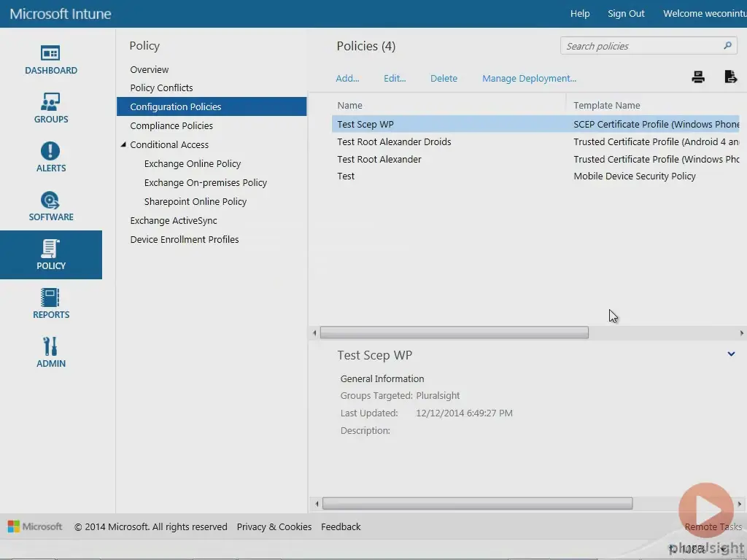Open Manage Deployment...
This screenshot has width=747, height=560.
pos(529,79)
